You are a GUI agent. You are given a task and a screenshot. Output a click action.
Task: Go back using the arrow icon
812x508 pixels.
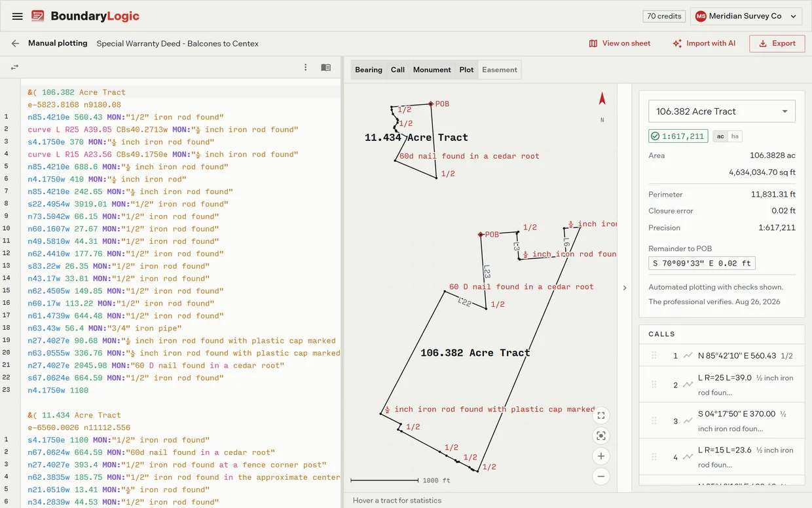(x=15, y=43)
